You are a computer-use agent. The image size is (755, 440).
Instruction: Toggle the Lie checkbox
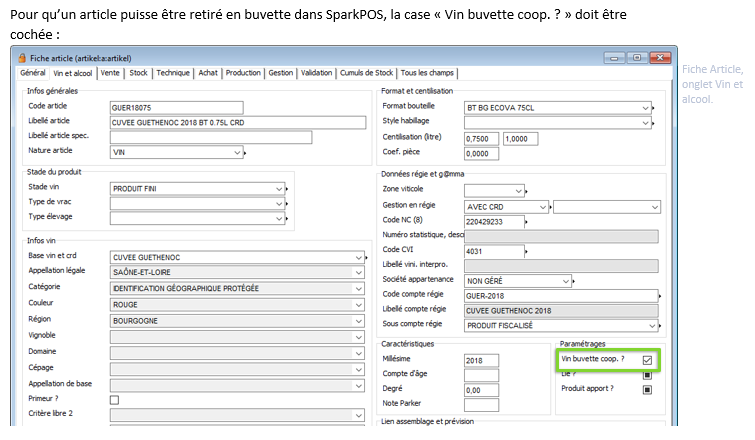(x=647, y=374)
